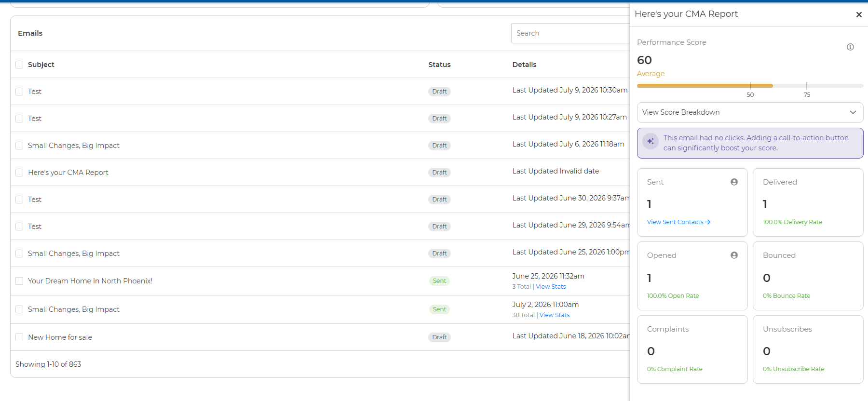This screenshot has height=401, width=868.
Task: Open Here's your CMA Report email
Action: 68,173
